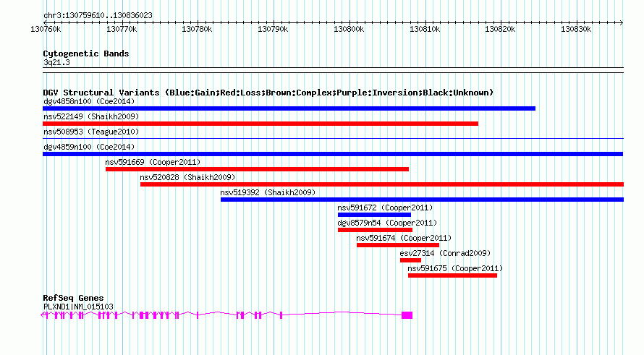Screen dimensions: 644x355
Task: Click the 130770k ruler label
Action: 122,29
